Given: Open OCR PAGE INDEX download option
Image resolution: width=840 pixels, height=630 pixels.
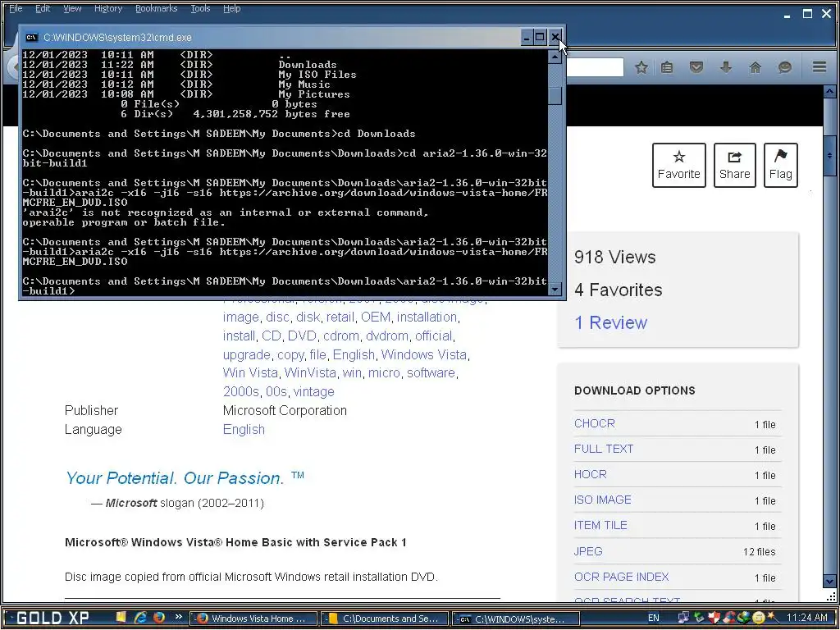Looking at the screenshot, I should tap(622, 577).
